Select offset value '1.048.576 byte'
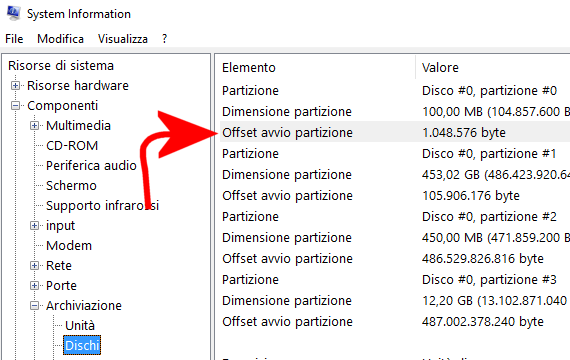 (x=464, y=133)
